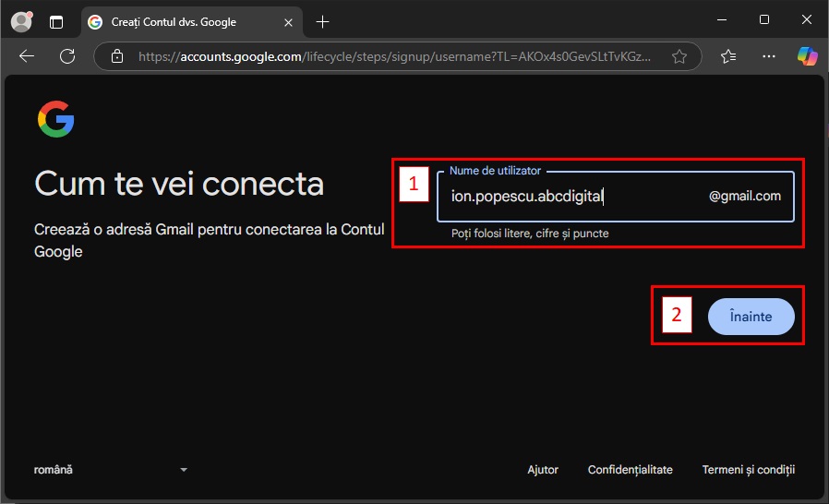Viewport: 829px width, 504px height.
Task: Open the Confidențialitate link
Action: point(630,470)
